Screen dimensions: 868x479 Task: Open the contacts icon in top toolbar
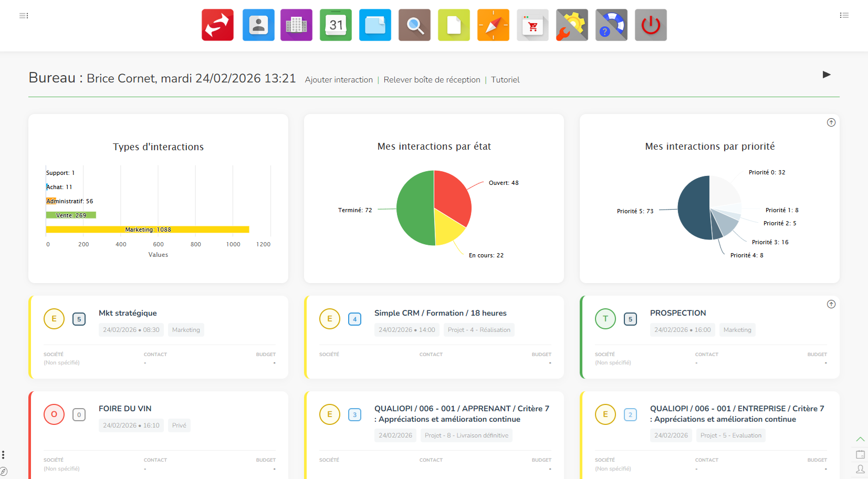(258, 25)
